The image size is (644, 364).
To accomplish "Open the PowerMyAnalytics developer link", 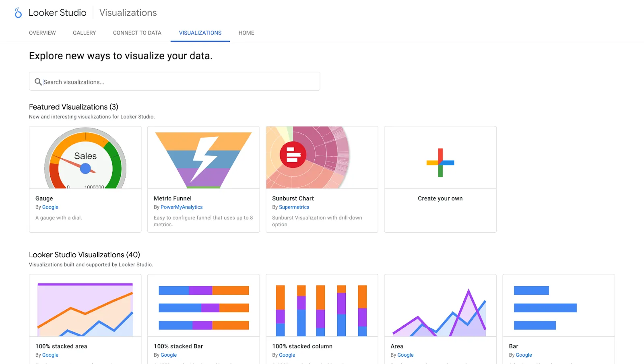I will [182, 207].
